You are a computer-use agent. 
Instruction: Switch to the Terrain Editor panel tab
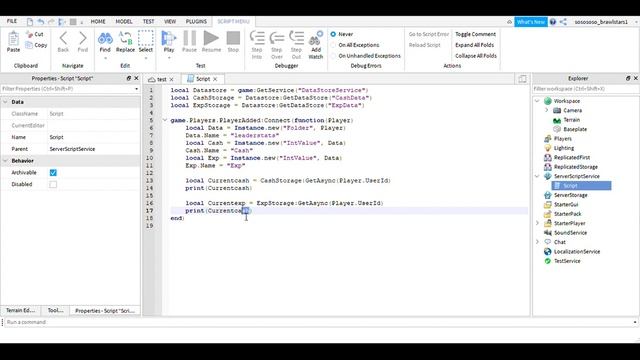[x=20, y=311]
